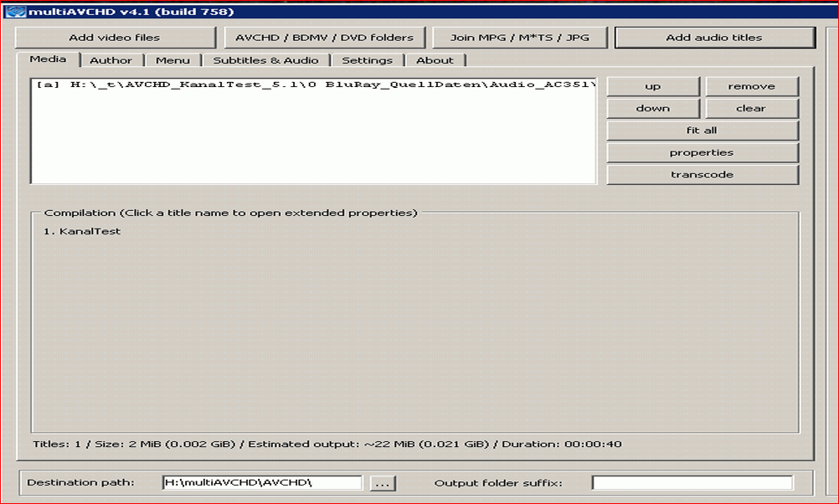This screenshot has height=504, width=839.
Task: Click the fit all button
Action: tap(702, 131)
